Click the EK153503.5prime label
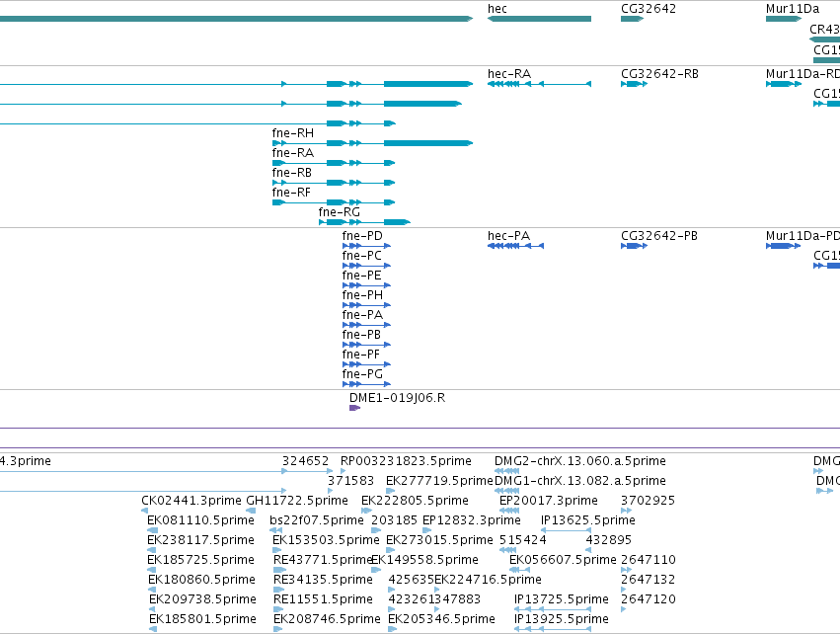This screenshot has width=840, height=634. point(326,540)
